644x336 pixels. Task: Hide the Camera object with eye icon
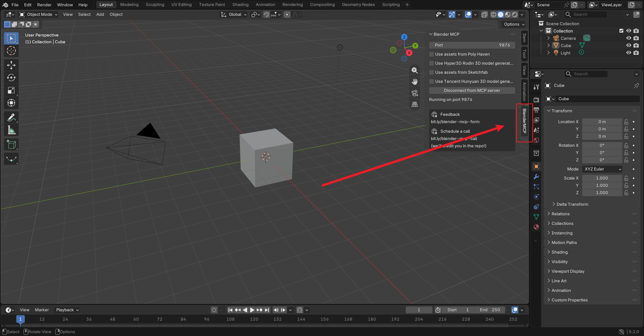[x=629, y=38]
